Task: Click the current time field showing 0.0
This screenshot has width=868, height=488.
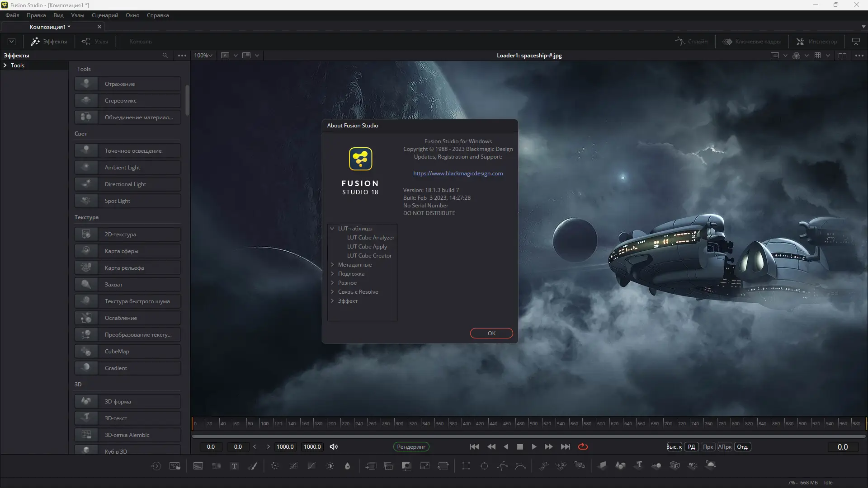Action: click(842, 446)
